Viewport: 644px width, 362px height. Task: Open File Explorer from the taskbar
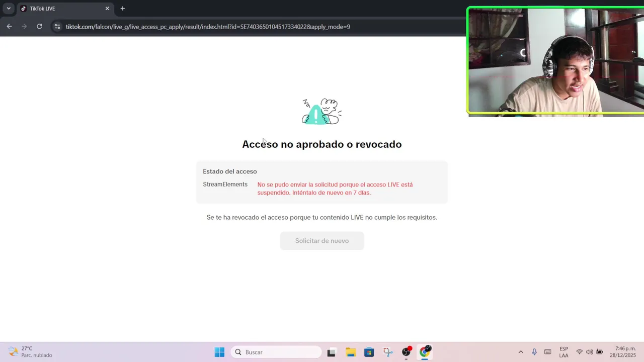pyautogui.click(x=351, y=352)
